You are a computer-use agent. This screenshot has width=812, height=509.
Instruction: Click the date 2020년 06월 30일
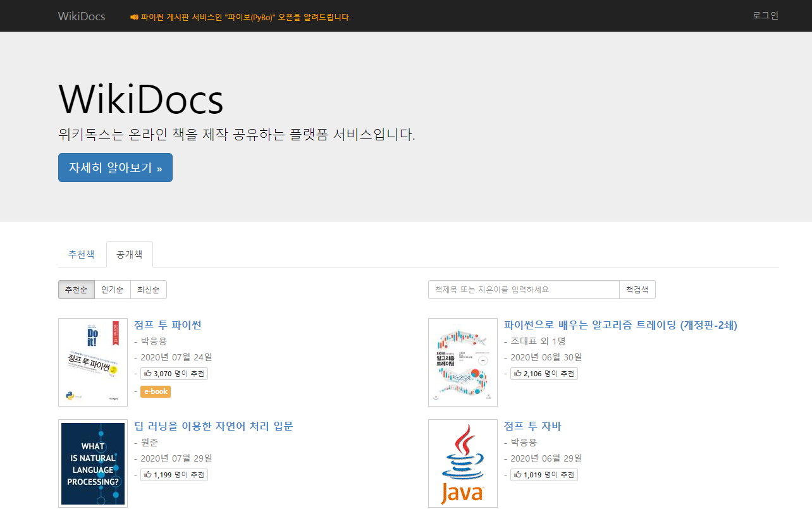click(546, 357)
